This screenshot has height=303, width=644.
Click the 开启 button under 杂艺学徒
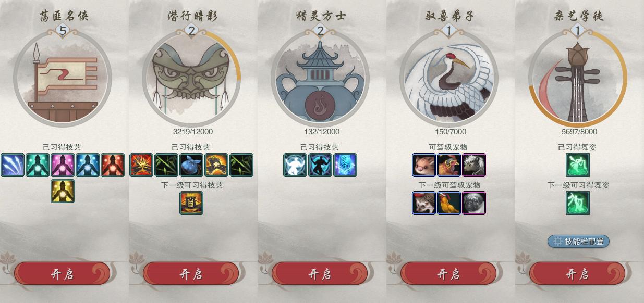point(577,274)
